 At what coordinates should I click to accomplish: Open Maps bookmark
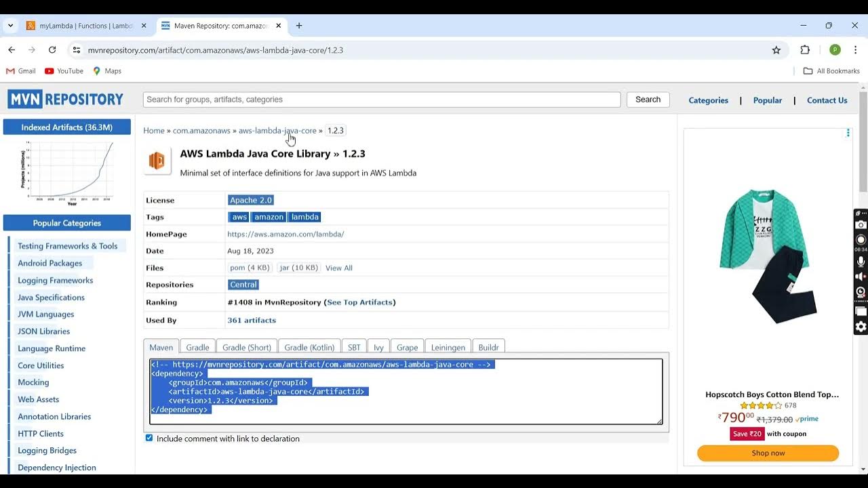pos(107,70)
